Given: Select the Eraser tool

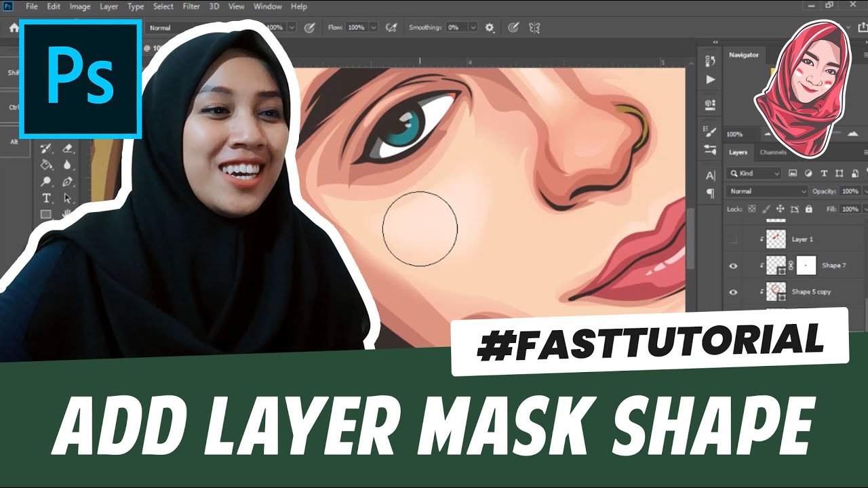Looking at the screenshot, I should click(x=67, y=148).
